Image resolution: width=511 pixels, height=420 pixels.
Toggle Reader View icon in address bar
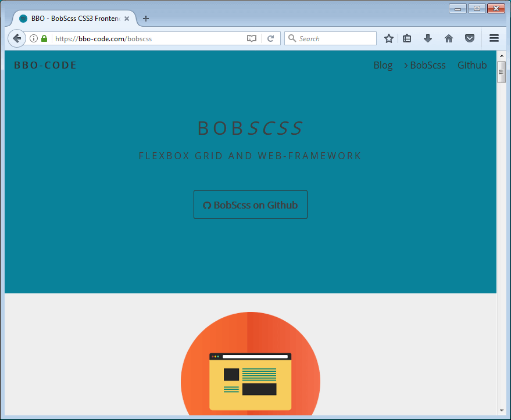pyautogui.click(x=252, y=38)
